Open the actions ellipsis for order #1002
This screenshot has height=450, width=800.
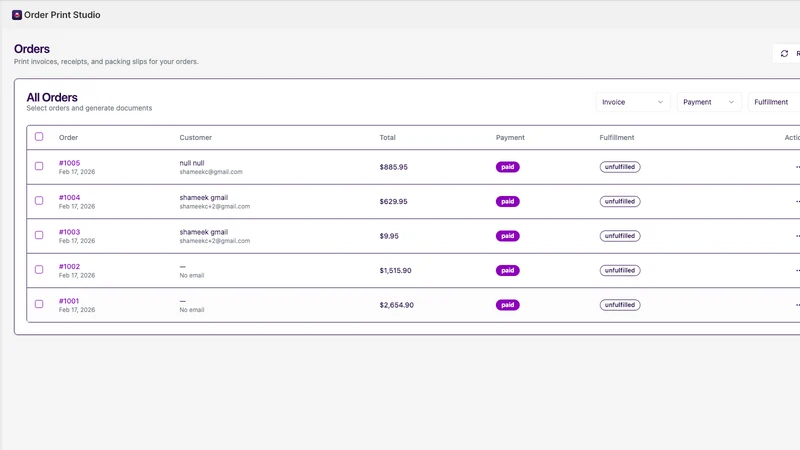797,270
